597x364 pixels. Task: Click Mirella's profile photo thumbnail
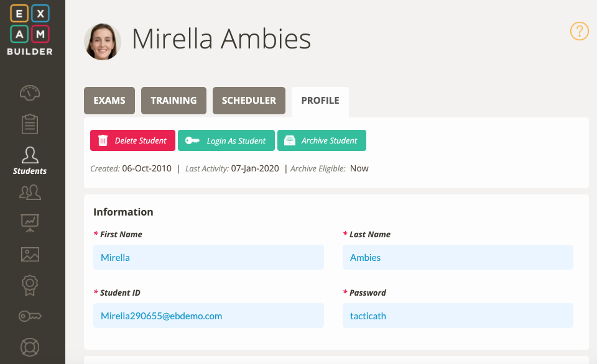pos(102,42)
